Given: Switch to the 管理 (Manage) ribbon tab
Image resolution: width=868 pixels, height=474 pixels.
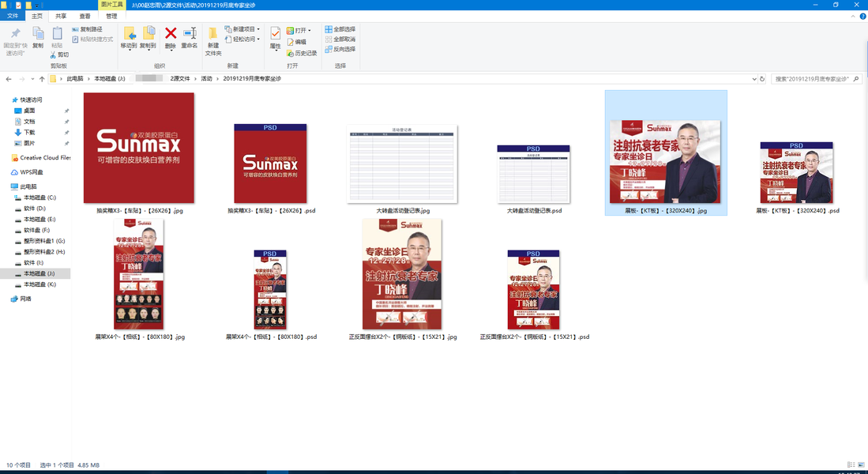Looking at the screenshot, I should click(111, 16).
